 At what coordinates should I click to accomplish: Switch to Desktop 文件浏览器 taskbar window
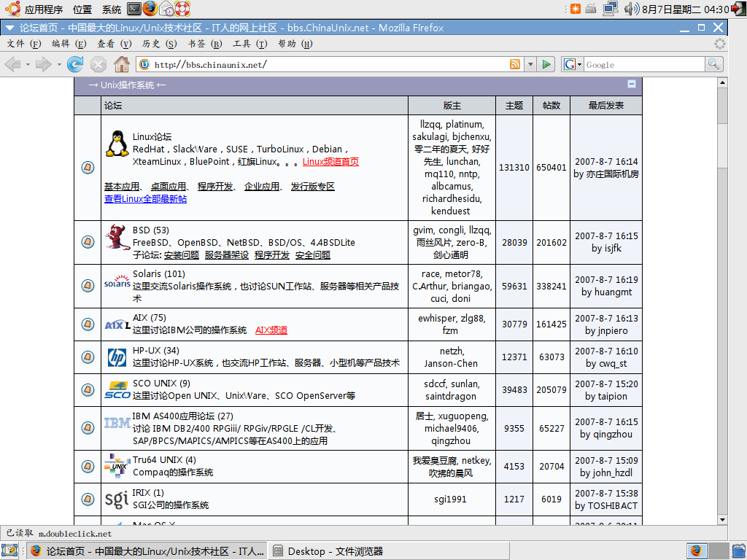click(x=388, y=551)
